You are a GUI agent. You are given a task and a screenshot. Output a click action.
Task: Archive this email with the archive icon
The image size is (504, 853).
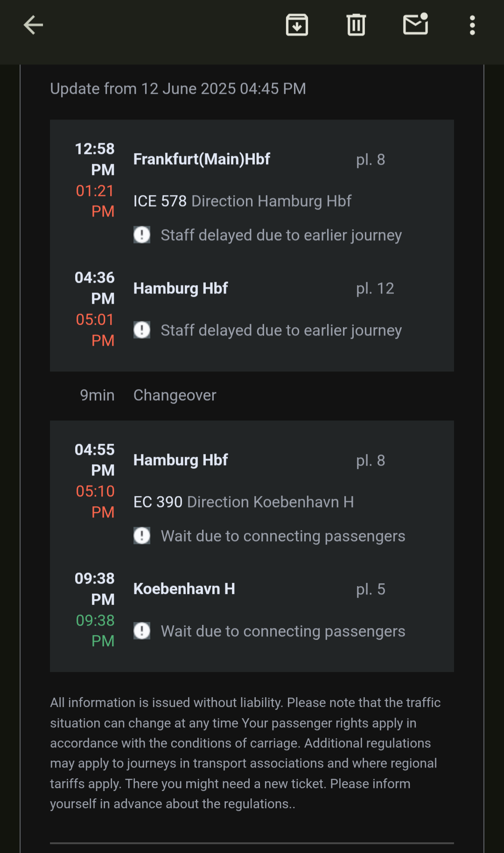click(297, 25)
